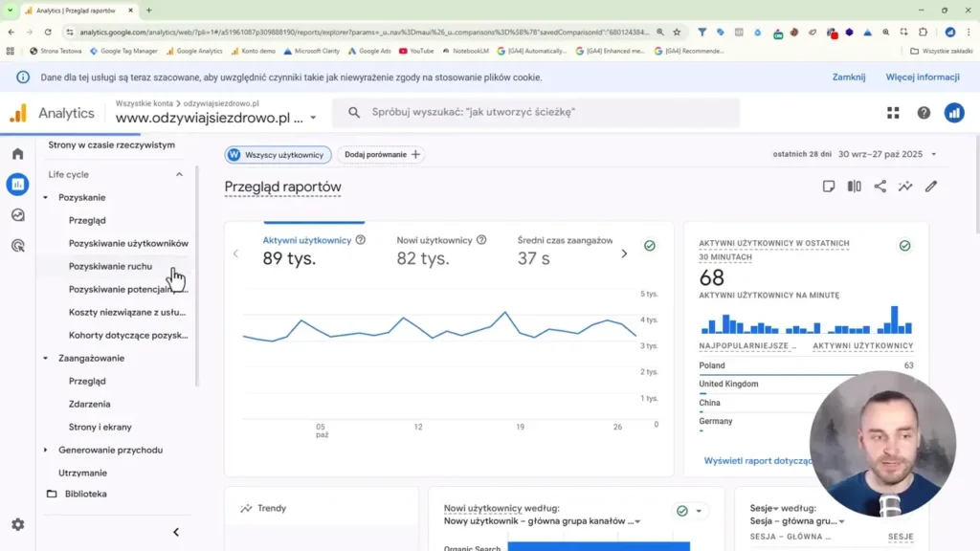Expand Generowanie przychodu group
The height and width of the screenshot is (551, 980).
[46, 450]
